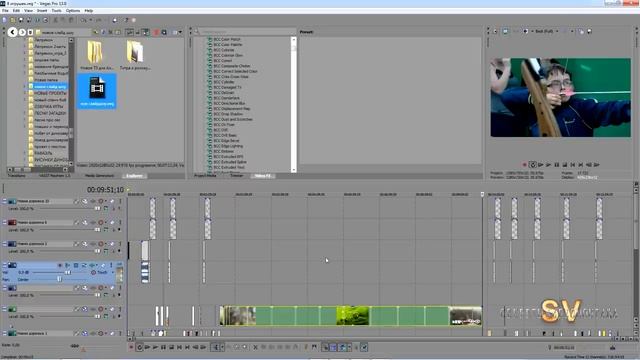The image size is (640, 360).
Task: Go back in the Explorer panel
Action: [12, 32]
